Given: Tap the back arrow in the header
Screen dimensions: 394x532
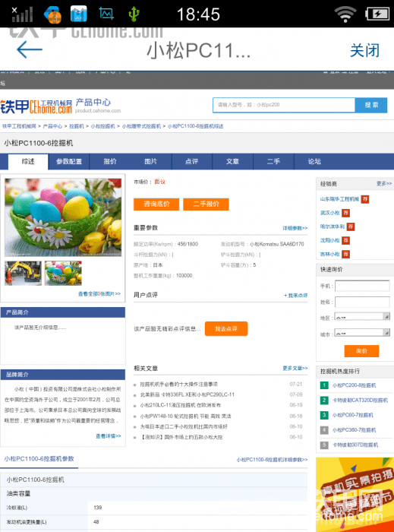Looking at the screenshot, I should point(30,49).
